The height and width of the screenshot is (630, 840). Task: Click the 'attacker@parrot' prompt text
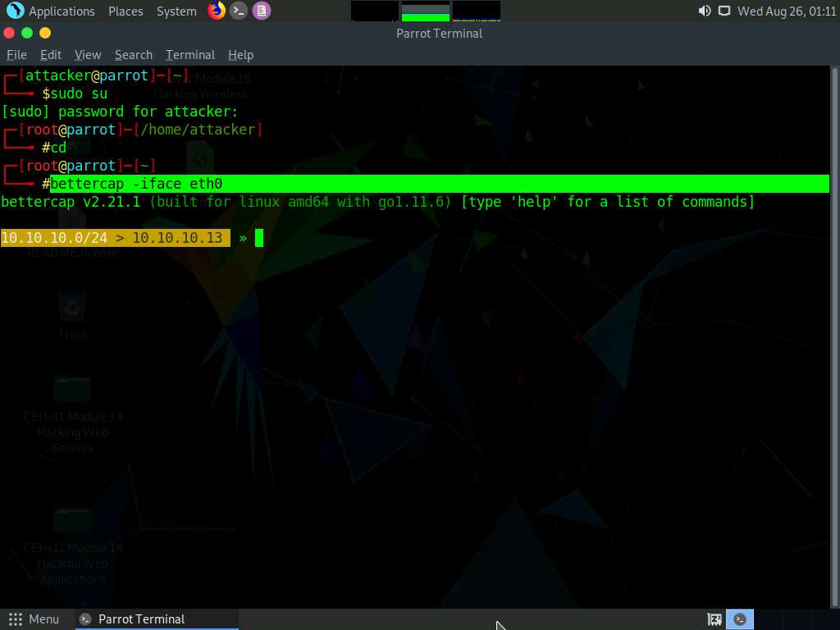click(x=87, y=75)
